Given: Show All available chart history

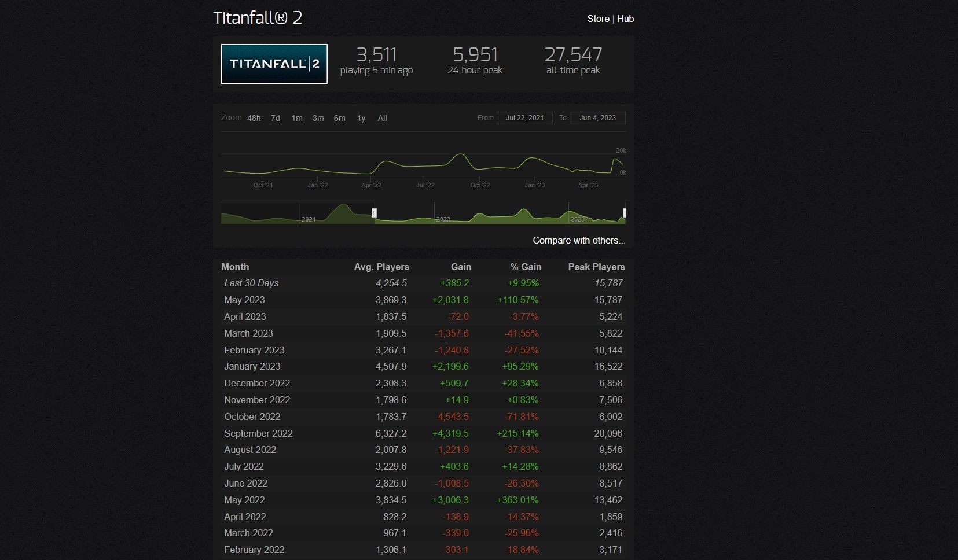Looking at the screenshot, I should point(382,118).
